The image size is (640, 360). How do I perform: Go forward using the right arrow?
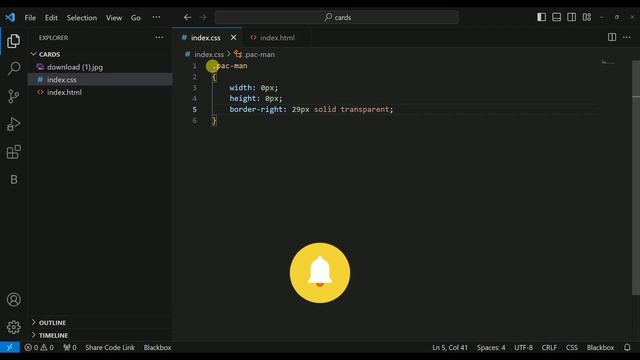[203, 17]
